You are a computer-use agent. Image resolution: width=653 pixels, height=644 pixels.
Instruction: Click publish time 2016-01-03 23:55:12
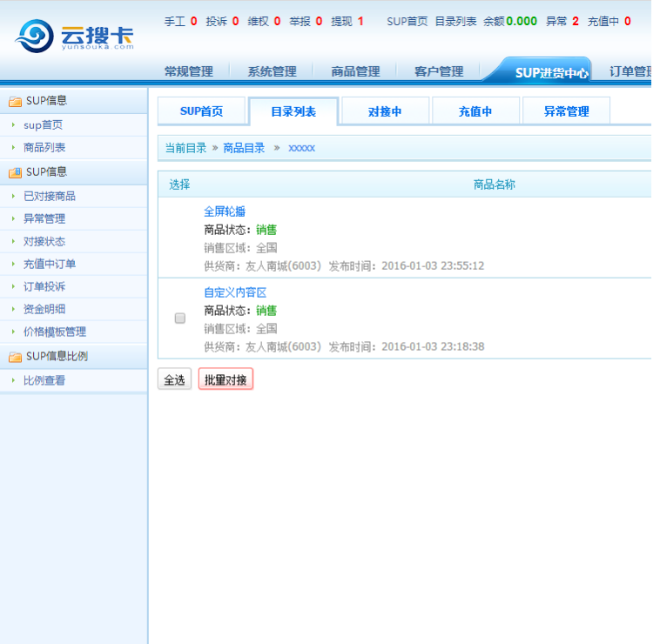(x=433, y=265)
